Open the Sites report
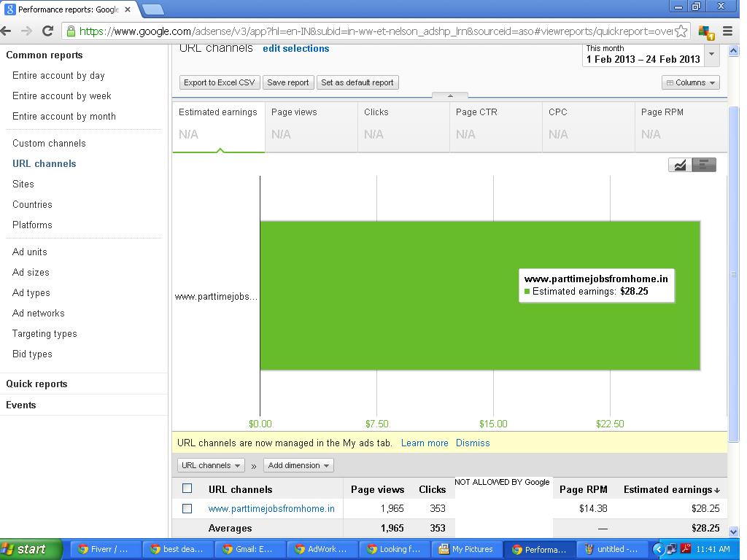This screenshot has height=560, width=747. pos(23,184)
